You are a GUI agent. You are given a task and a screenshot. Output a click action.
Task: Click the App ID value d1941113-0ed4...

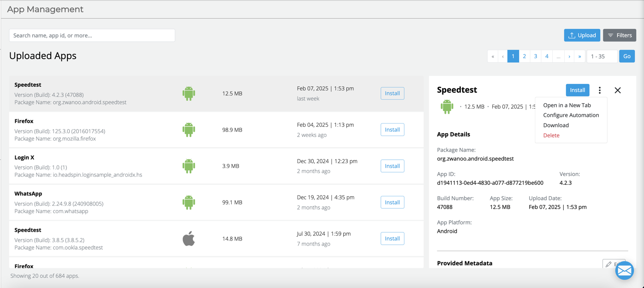click(490, 183)
